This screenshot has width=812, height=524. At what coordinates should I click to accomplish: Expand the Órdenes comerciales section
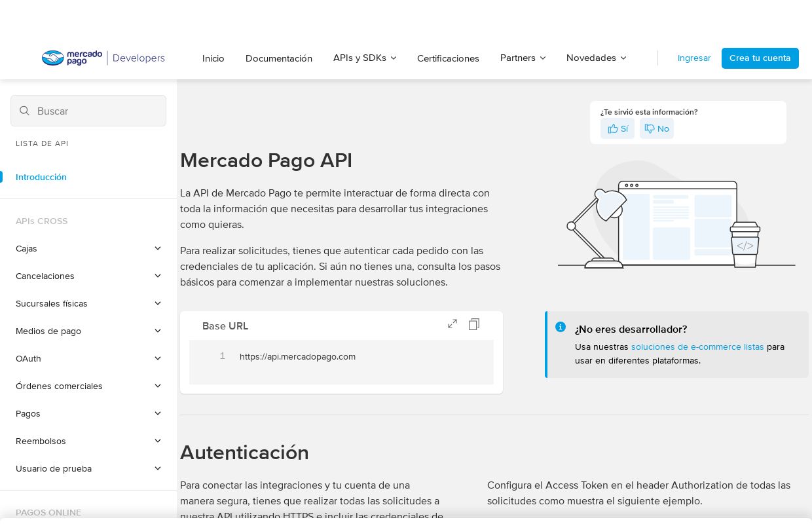(x=88, y=386)
